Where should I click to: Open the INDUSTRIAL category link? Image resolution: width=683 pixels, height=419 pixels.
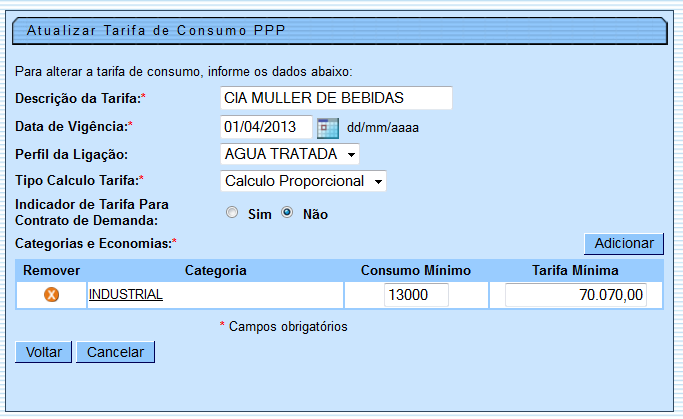click(x=126, y=295)
